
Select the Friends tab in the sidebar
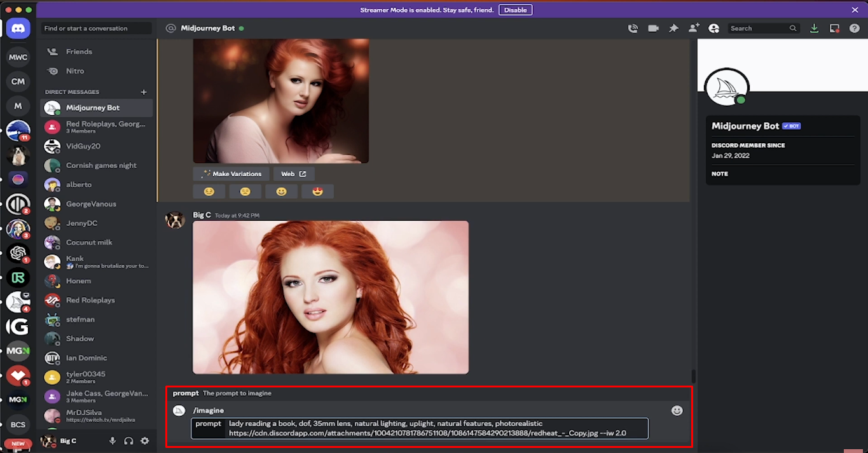[x=78, y=52]
